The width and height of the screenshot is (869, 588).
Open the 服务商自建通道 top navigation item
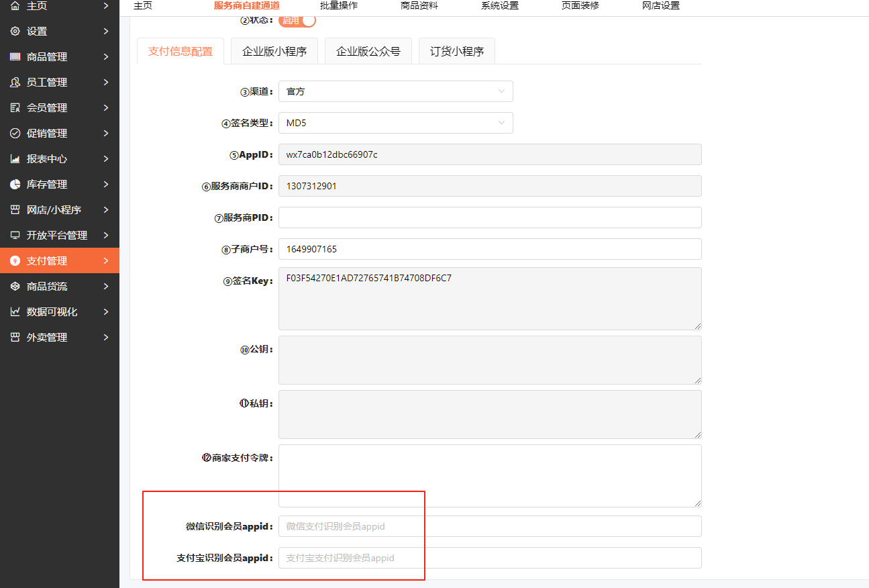[247, 5]
